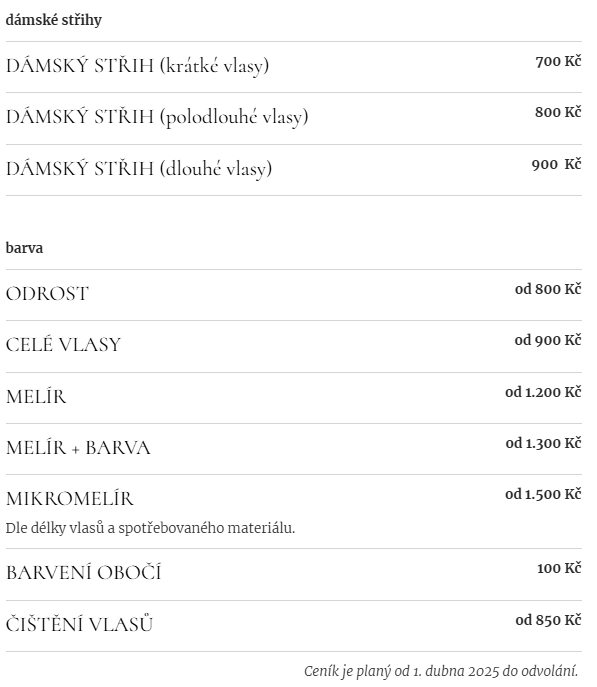Select the MELÍR + BARVA service

(78, 448)
